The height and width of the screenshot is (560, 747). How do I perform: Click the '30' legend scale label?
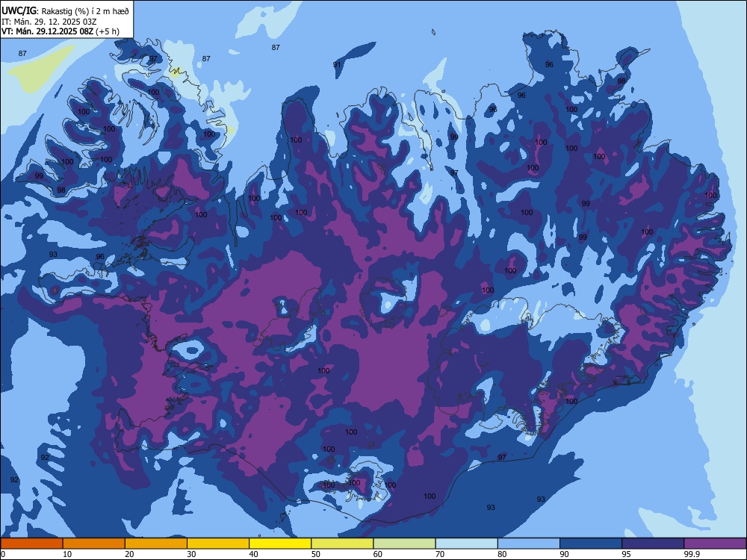191,554
